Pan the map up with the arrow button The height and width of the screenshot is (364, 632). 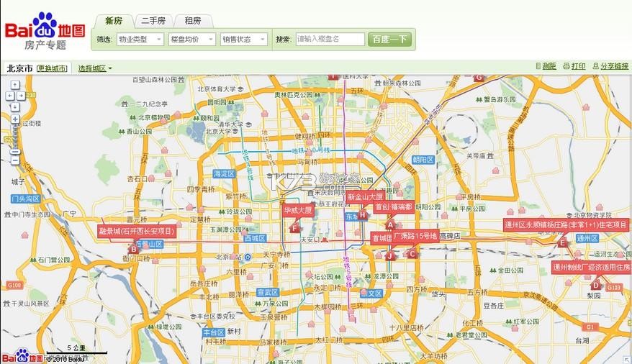point(15,85)
